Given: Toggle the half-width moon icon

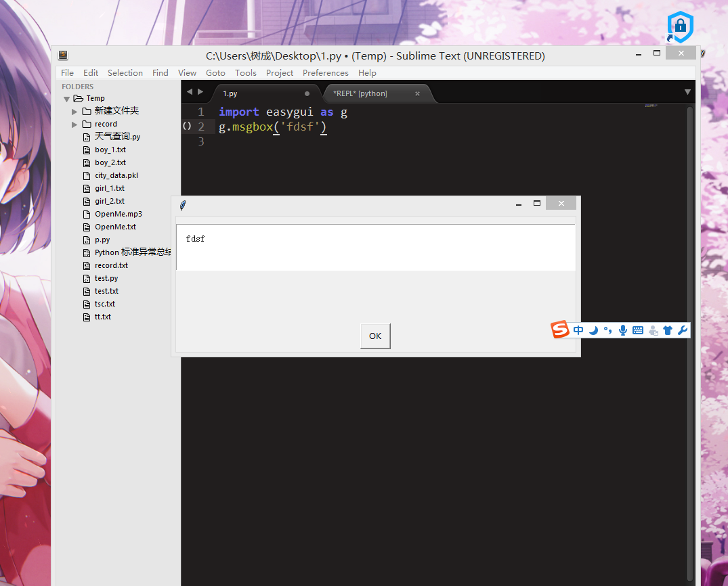Looking at the screenshot, I should pyautogui.click(x=593, y=330).
